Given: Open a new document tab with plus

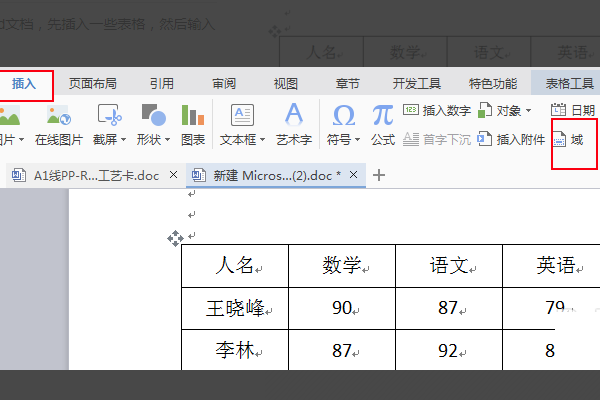Looking at the screenshot, I should pyautogui.click(x=379, y=175).
